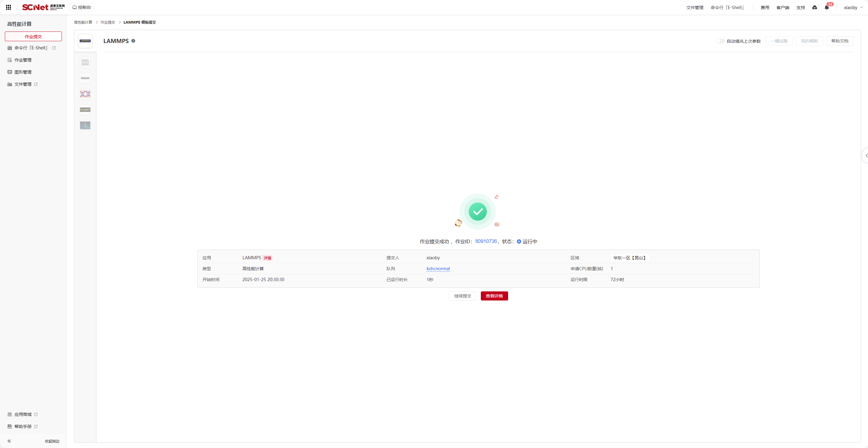Image resolution: width=868 pixels, height=448 pixels.
Task: Click the cloud upload icon in header
Action: [814, 7]
